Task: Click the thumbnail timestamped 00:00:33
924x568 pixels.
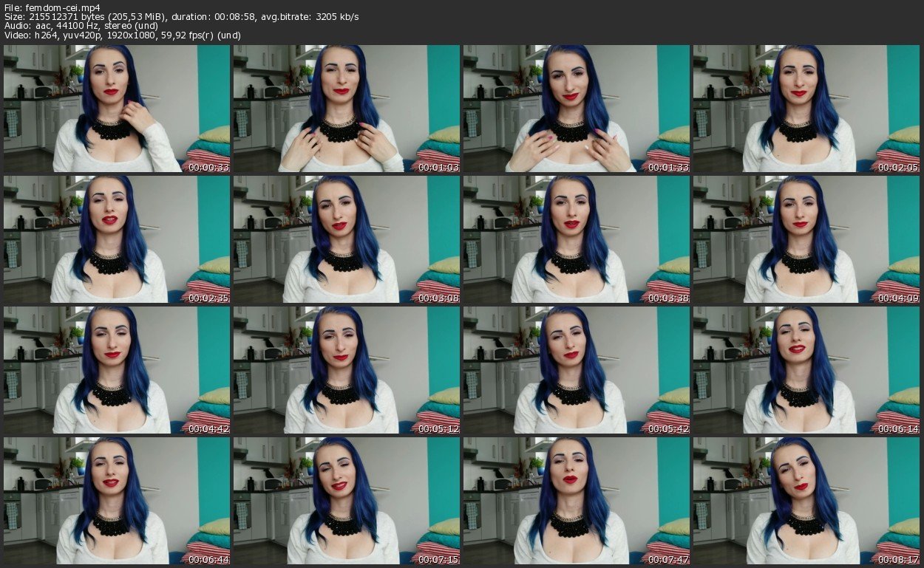Action: click(117, 109)
